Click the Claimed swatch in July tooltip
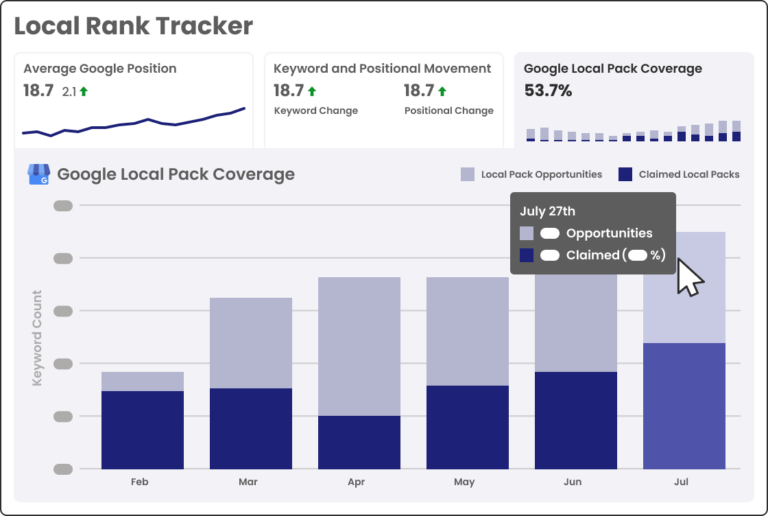The image size is (768, 516). 527,255
